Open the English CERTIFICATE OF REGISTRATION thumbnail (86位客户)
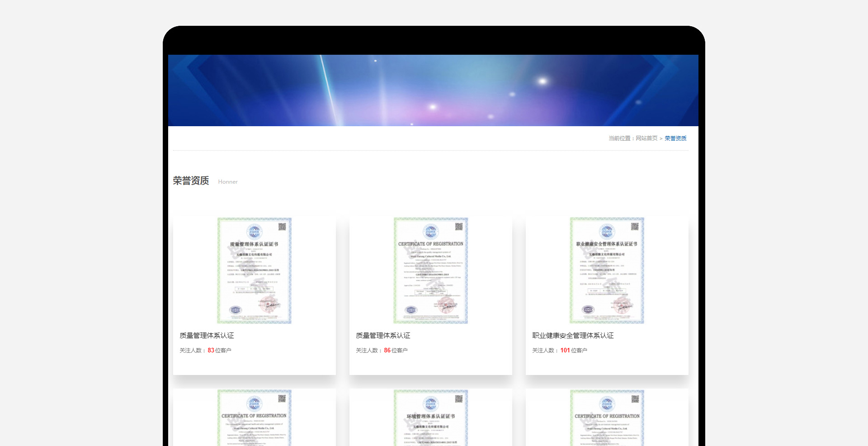The height and width of the screenshot is (446, 868). point(430,270)
